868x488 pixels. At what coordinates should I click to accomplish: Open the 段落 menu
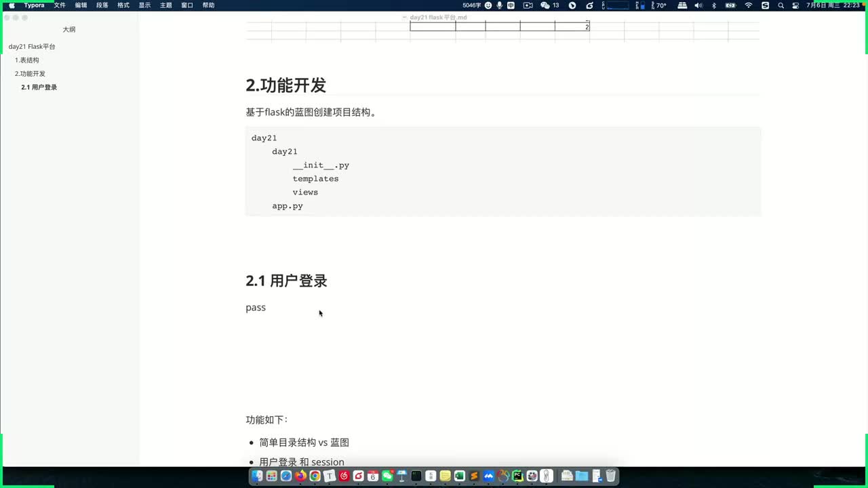102,5
